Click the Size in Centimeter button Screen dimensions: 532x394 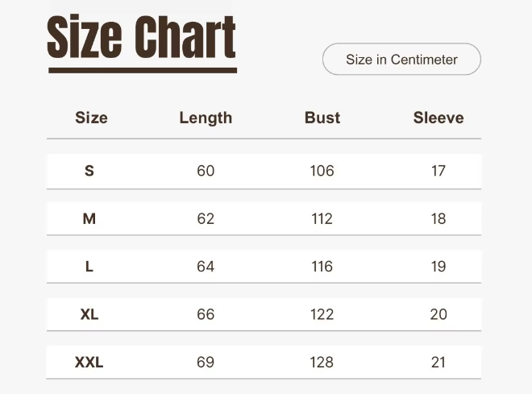(x=401, y=60)
